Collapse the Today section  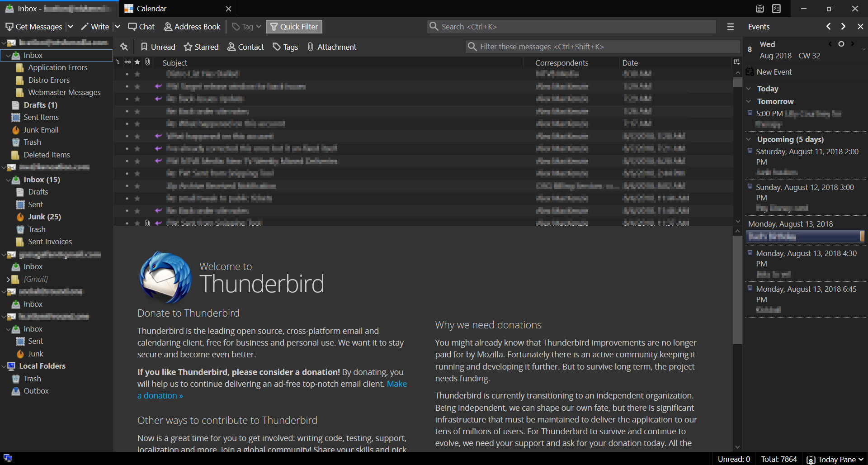tap(749, 89)
